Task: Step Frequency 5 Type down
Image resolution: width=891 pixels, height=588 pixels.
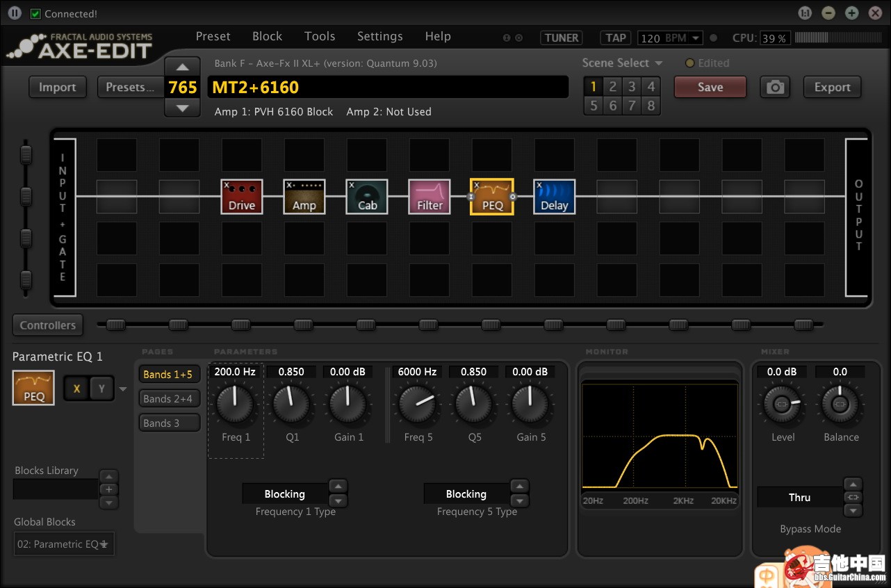Action: coord(519,500)
